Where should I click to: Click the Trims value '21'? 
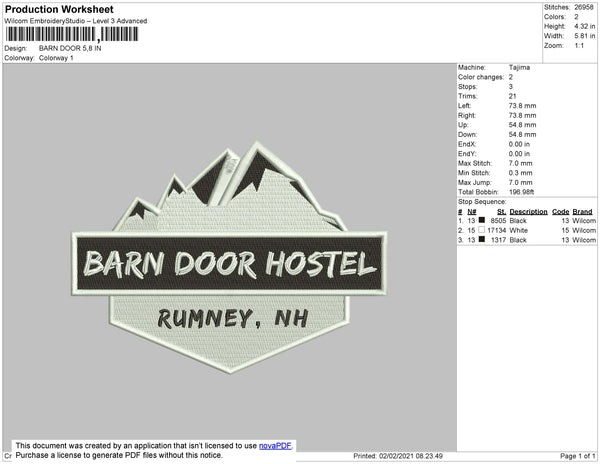tap(512, 96)
